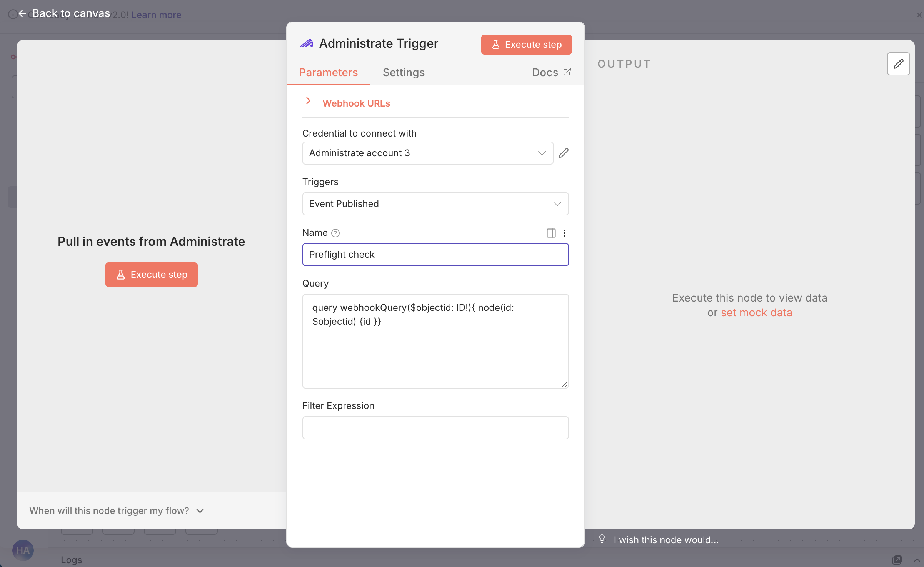The height and width of the screenshot is (567, 924).
Task: Click the Logs label at bottom
Action: [72, 560]
